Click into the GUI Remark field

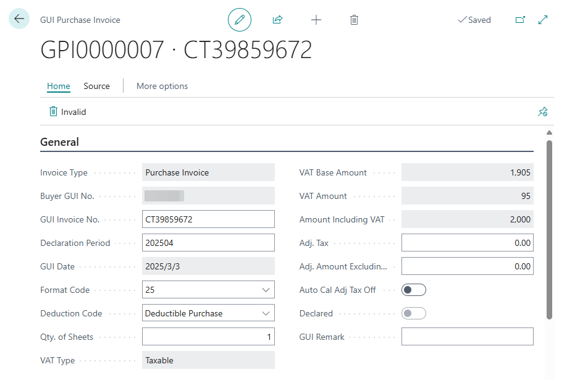pos(467,337)
